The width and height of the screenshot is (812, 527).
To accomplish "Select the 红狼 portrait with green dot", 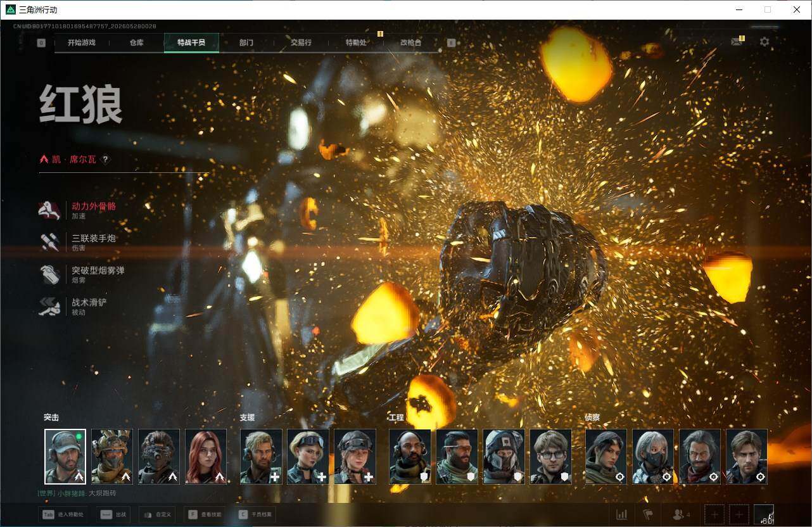I will [65, 457].
